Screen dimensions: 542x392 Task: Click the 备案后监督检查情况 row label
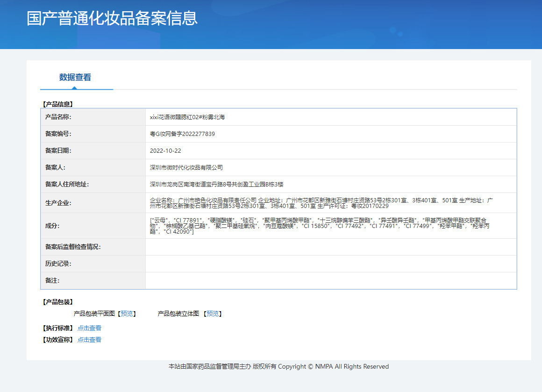click(x=72, y=247)
